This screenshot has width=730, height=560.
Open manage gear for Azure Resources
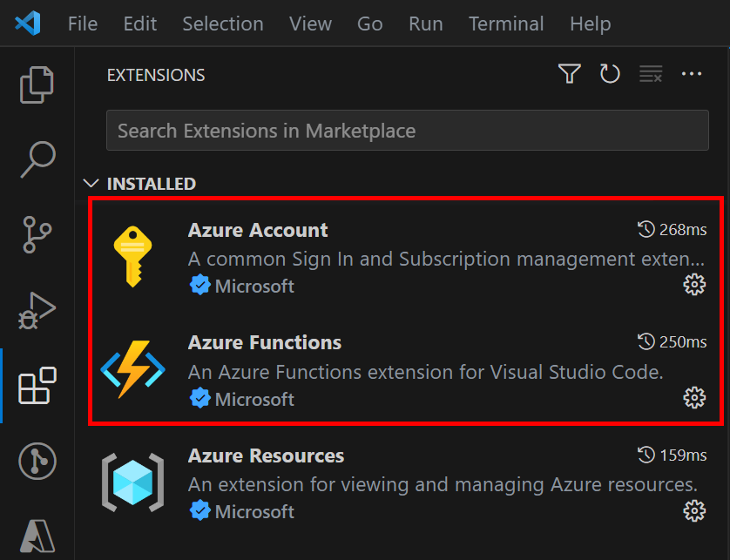(x=694, y=510)
